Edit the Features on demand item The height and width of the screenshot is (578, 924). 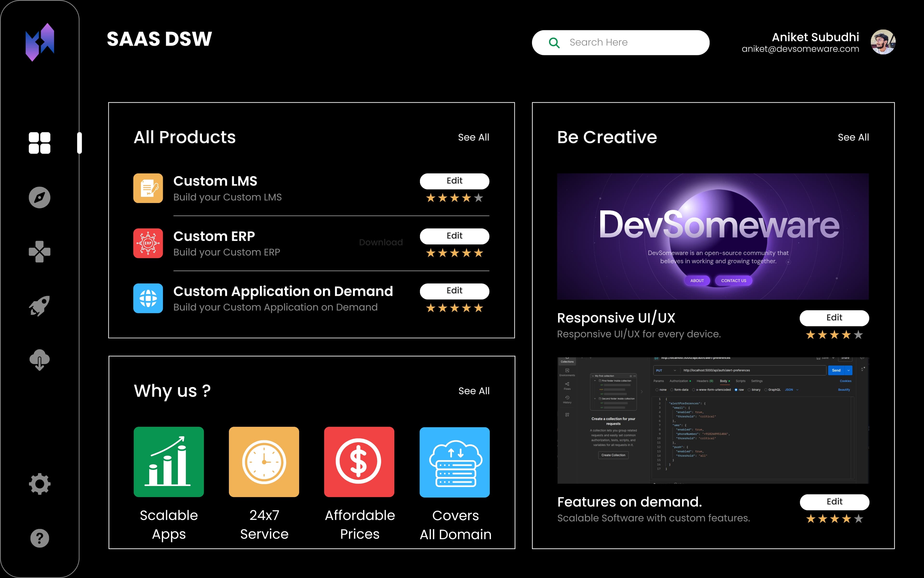click(835, 502)
